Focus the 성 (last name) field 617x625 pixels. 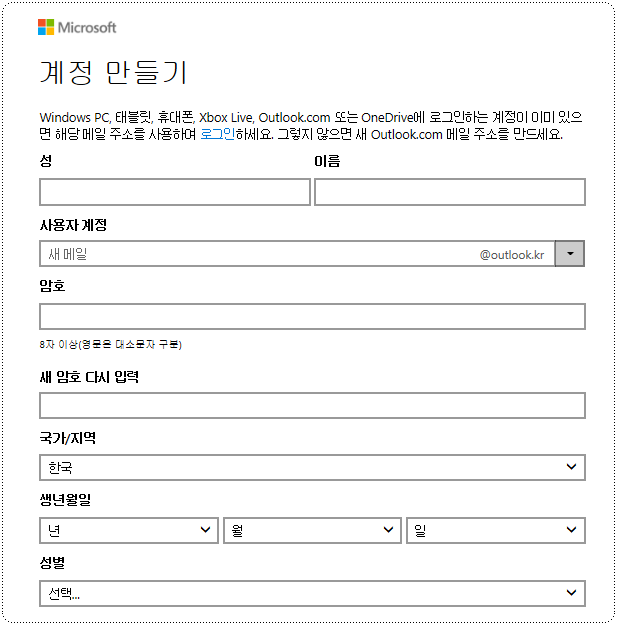coord(175,192)
